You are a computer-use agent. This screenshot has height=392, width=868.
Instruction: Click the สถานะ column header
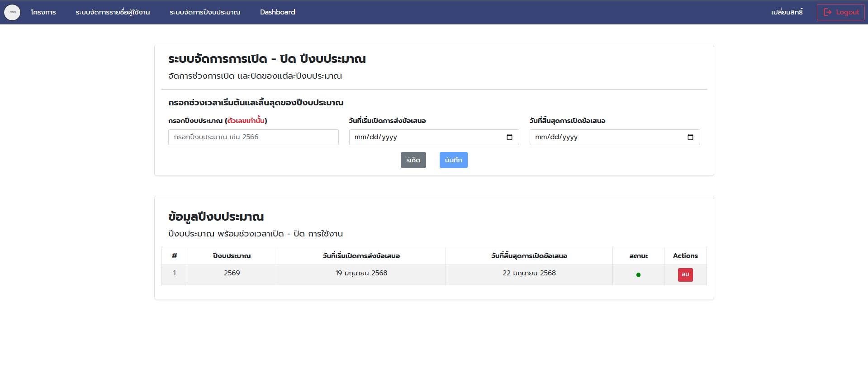[x=638, y=256]
